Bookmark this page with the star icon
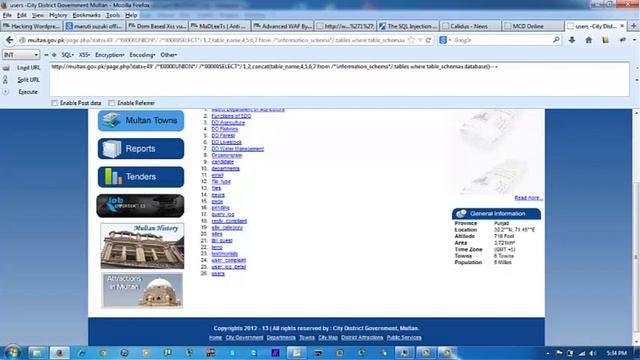This screenshot has height=360, width=640. pos(411,40)
